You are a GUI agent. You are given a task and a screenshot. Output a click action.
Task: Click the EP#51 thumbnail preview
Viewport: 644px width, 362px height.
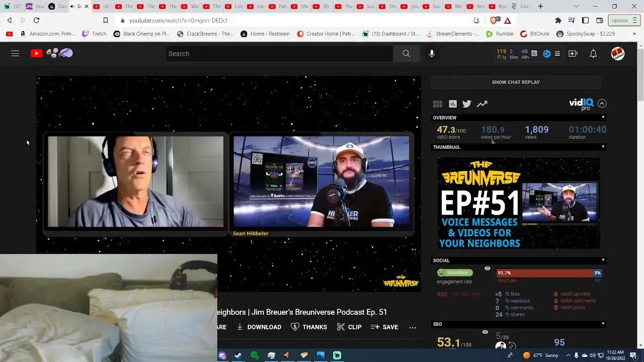click(519, 203)
